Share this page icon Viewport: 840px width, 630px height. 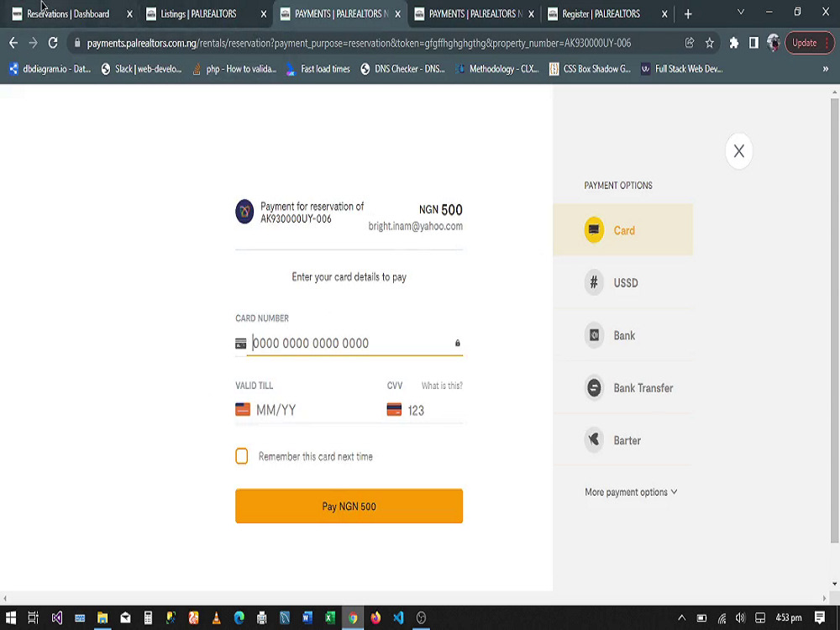click(x=690, y=43)
